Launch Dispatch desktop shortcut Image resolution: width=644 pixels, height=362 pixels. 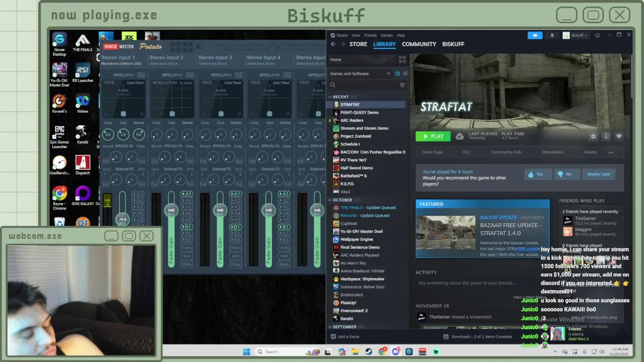coord(83,165)
